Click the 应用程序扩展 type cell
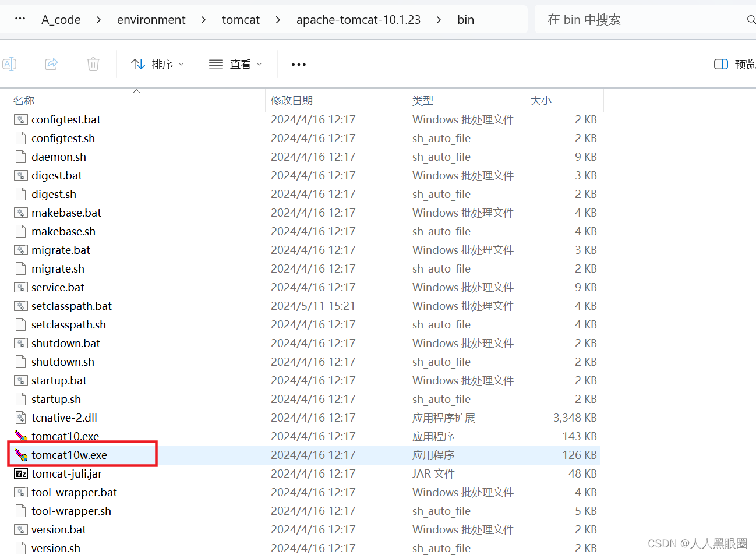This screenshot has height=555, width=756. pos(444,418)
